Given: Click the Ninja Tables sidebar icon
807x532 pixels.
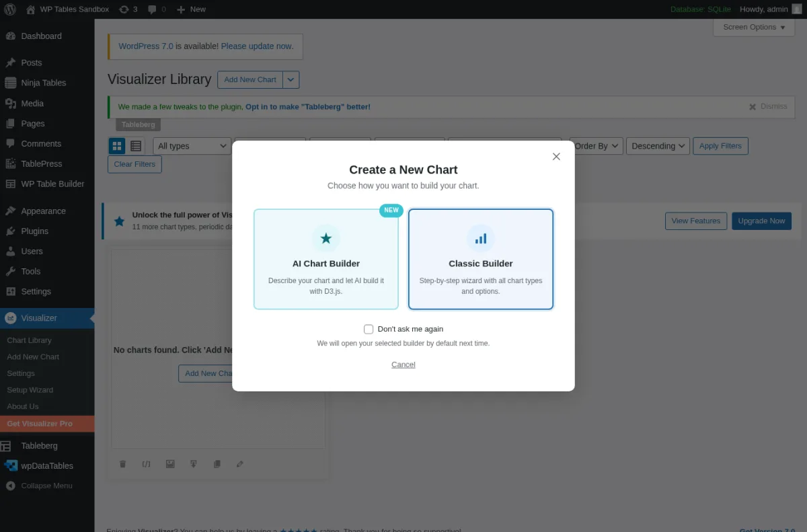Looking at the screenshot, I should pos(11,83).
